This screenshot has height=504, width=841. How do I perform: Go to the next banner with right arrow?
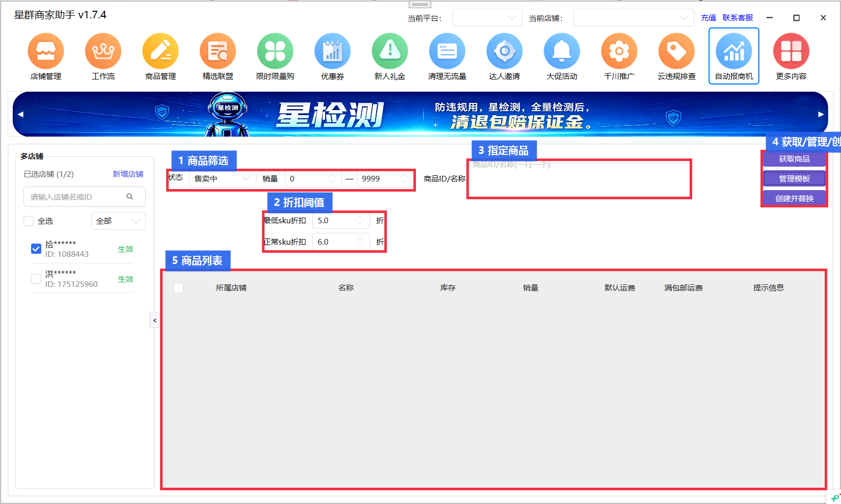pos(821,114)
